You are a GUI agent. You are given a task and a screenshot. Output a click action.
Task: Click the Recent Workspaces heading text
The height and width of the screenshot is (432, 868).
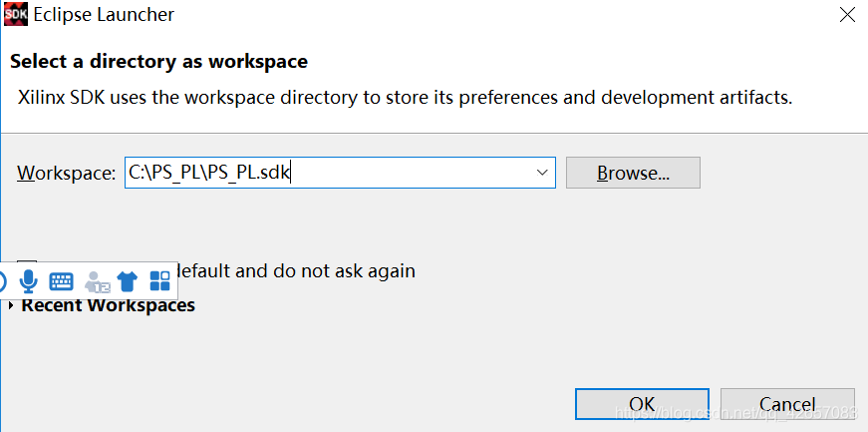pos(108,305)
